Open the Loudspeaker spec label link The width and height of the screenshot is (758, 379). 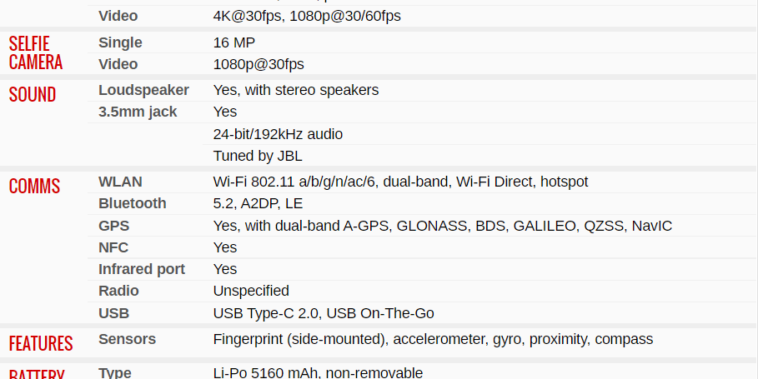144,90
